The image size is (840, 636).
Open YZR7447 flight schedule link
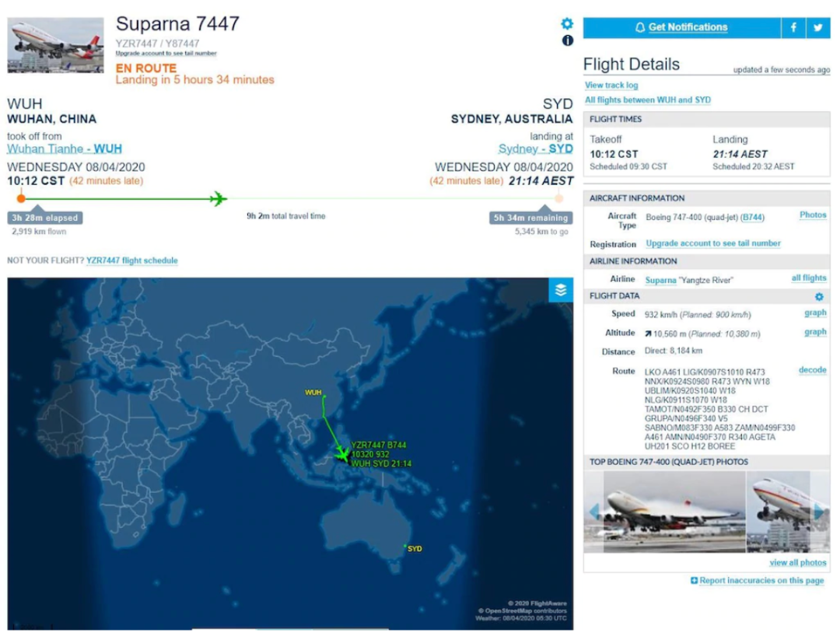tap(131, 260)
